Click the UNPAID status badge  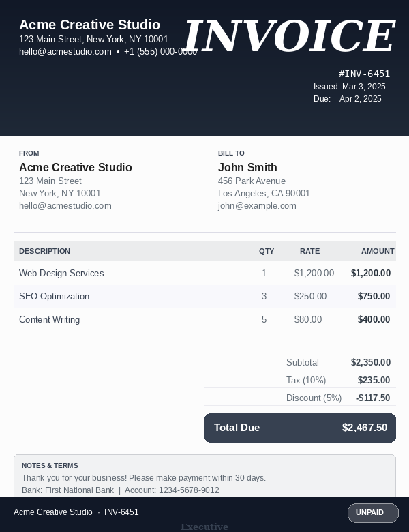click(373, 513)
